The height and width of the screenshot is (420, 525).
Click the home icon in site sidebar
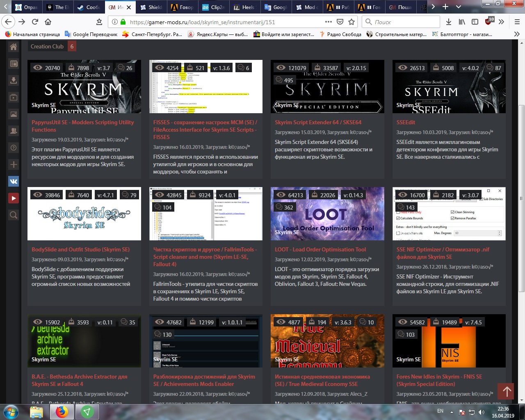pos(14,47)
